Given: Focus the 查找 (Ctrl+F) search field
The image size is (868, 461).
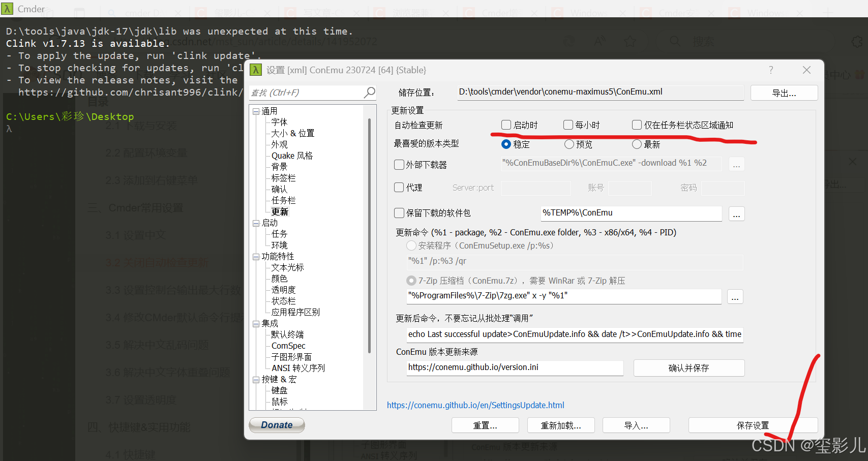Looking at the screenshot, I should pyautogui.click(x=307, y=93).
